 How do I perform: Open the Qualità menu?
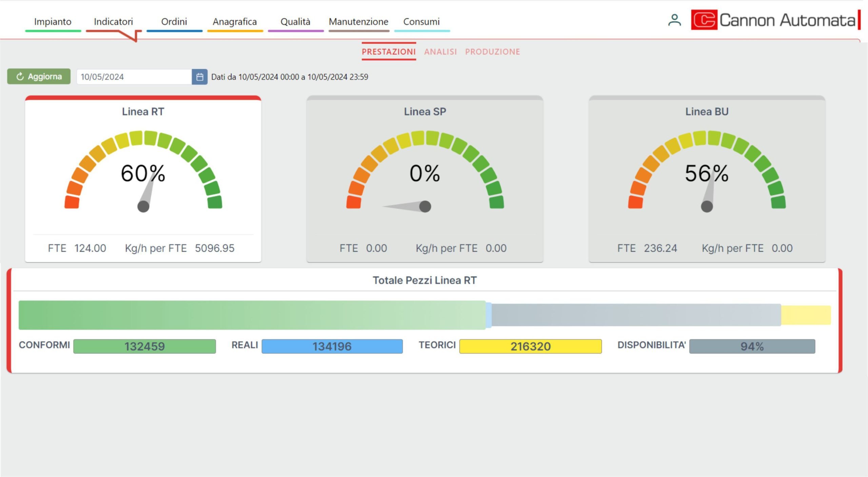[295, 22]
